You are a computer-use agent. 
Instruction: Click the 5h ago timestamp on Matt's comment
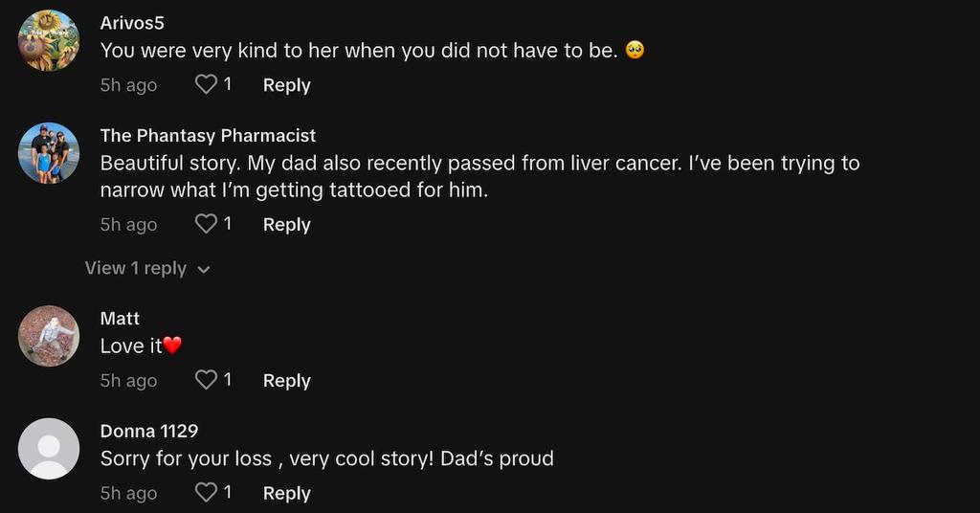128,381
